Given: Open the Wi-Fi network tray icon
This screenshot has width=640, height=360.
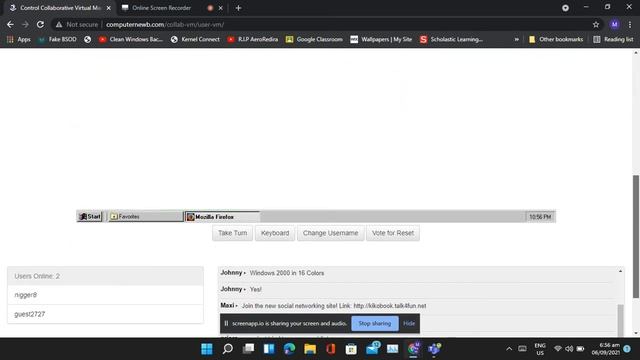Looking at the screenshot, I should (x=558, y=349).
